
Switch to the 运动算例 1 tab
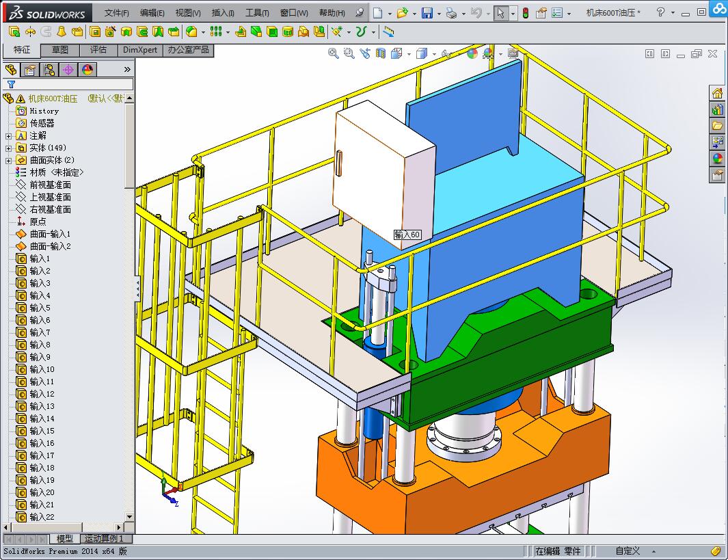click(x=103, y=539)
